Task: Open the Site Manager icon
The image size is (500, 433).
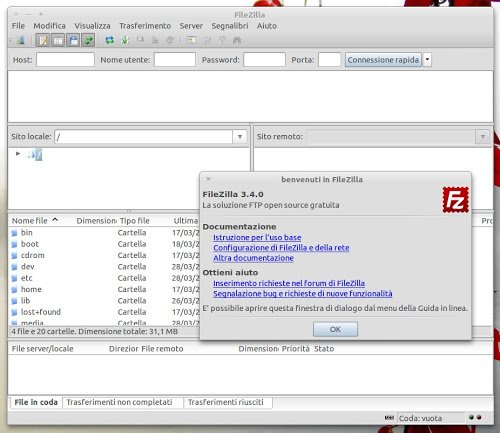Action: pos(21,41)
